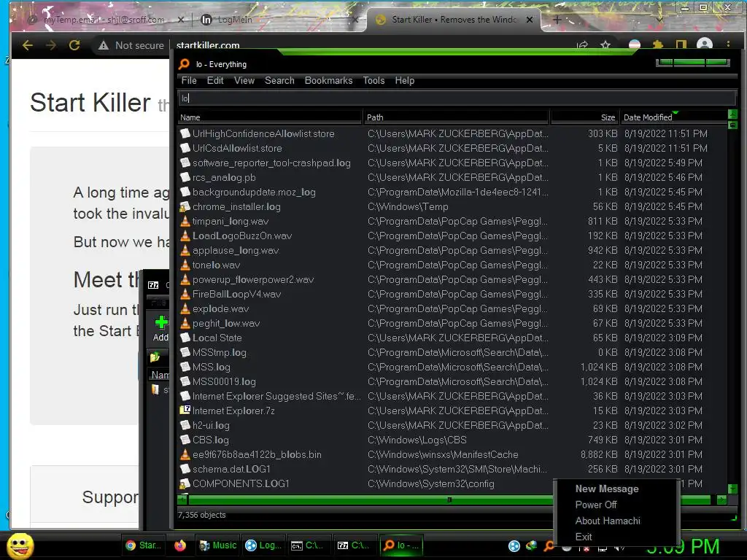
Task: Click the Not secure warning icon
Action: [104, 45]
